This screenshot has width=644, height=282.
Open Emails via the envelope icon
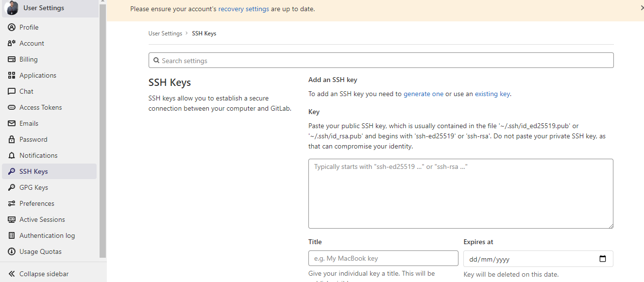pos(12,123)
